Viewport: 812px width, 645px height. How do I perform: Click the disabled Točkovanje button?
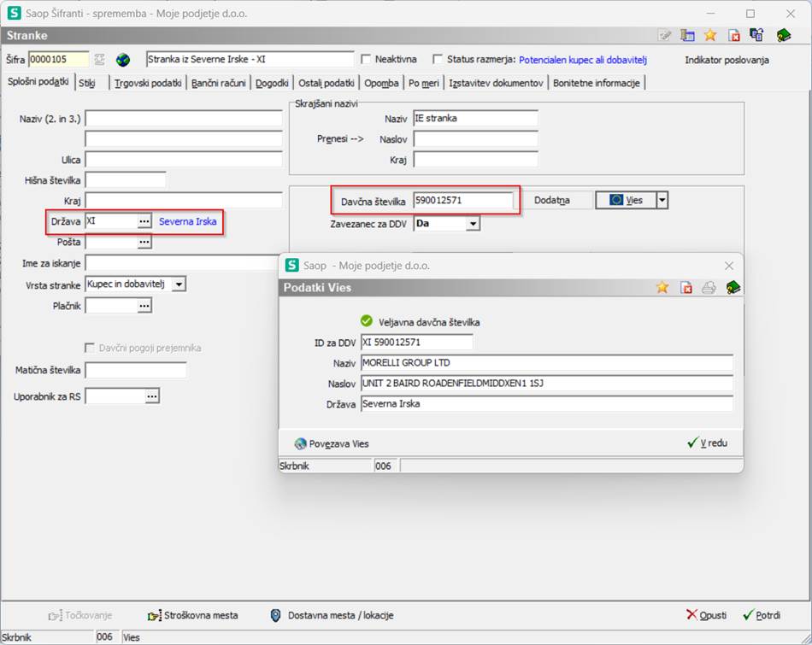click(79, 615)
